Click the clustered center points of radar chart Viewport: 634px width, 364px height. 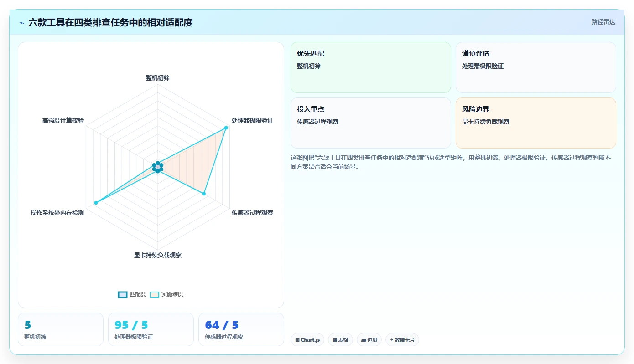click(158, 167)
